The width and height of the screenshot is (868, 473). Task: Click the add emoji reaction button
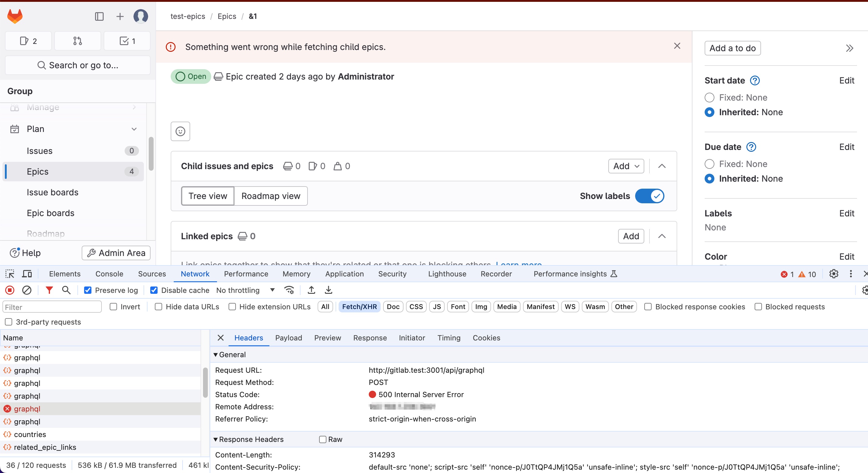click(x=180, y=131)
